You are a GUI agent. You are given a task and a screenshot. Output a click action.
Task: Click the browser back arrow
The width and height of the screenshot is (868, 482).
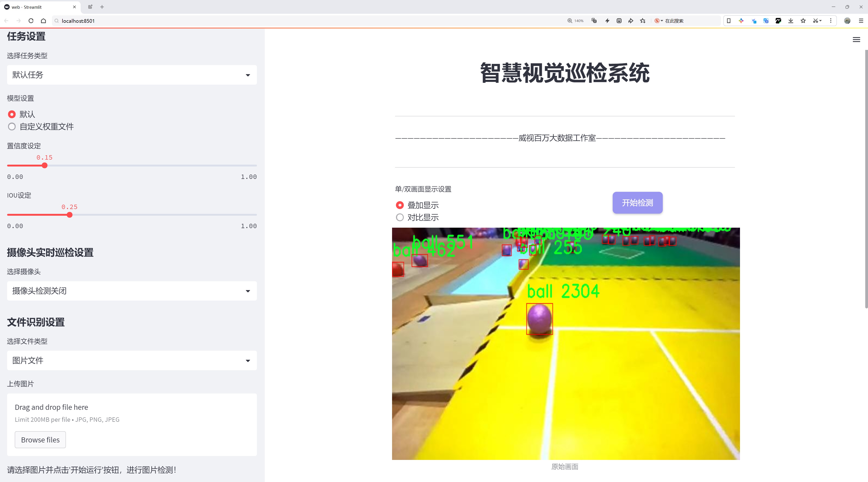6,20
